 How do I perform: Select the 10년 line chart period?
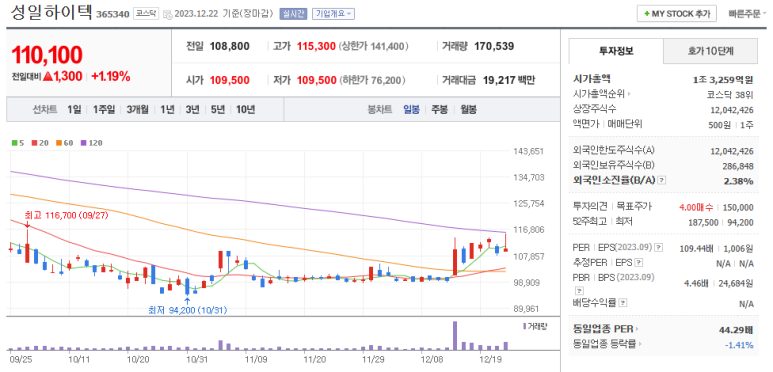click(245, 109)
